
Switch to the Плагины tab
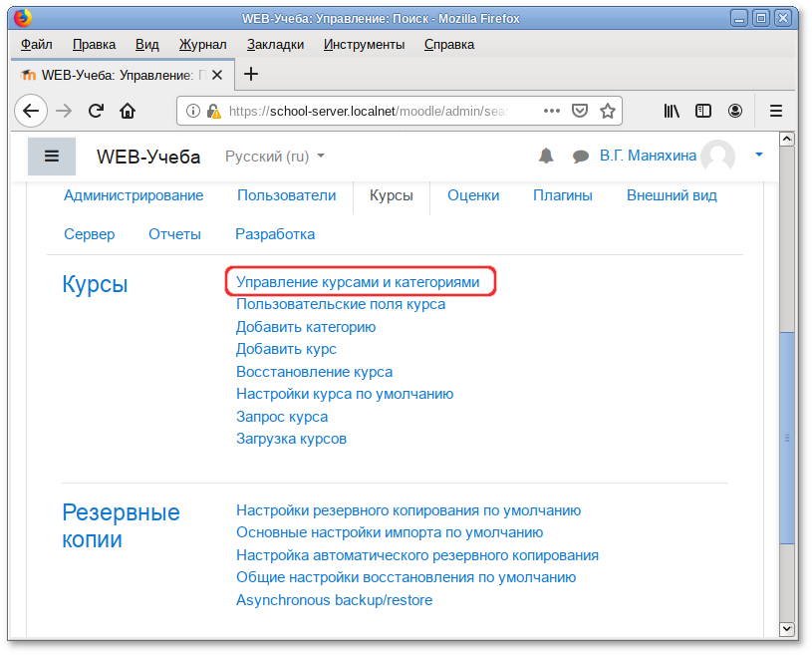point(563,195)
